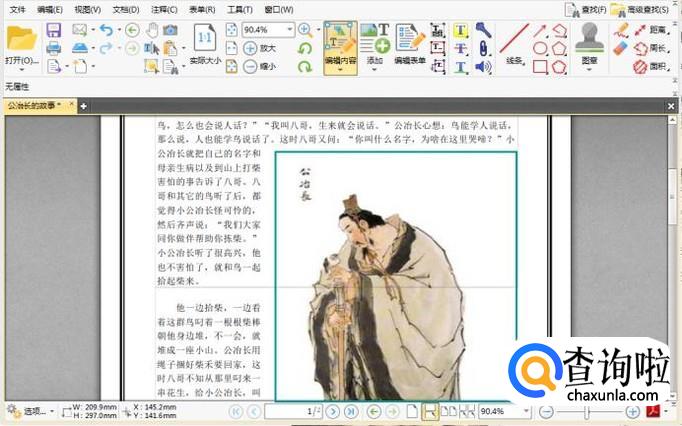
Task: Switch to the 公冶长的故事 document tab
Action: click(x=32, y=105)
